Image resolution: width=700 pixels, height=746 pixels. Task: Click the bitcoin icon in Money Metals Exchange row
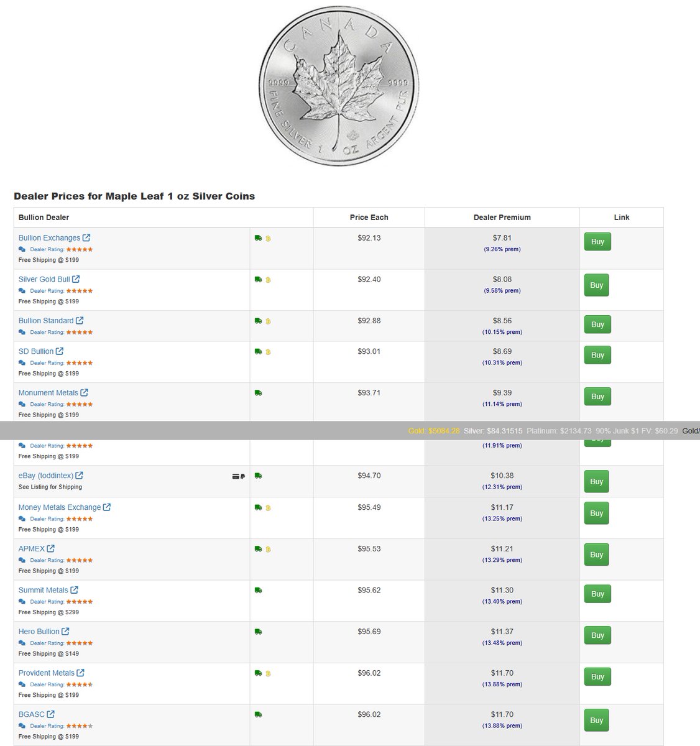coord(268,508)
